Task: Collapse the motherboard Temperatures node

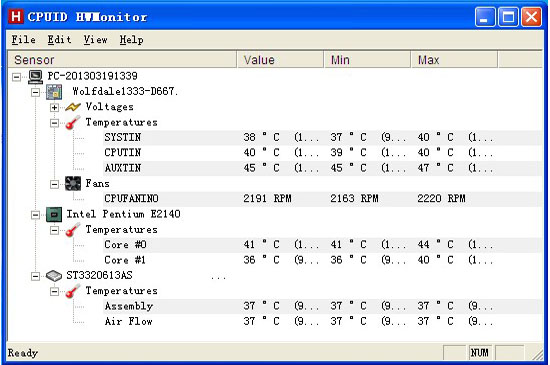Action: (54, 123)
